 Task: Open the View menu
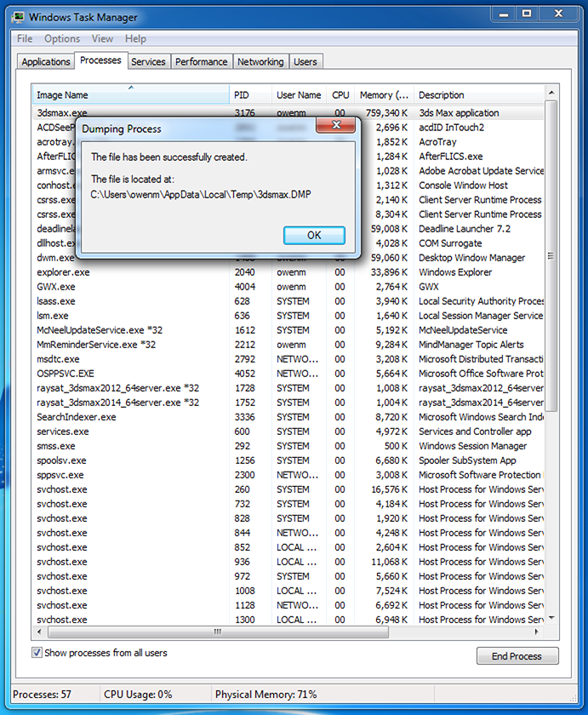tap(102, 38)
